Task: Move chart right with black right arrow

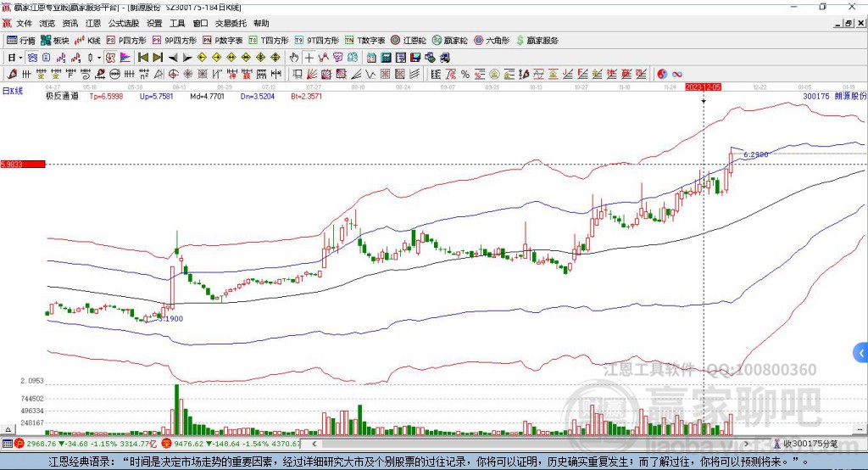Action: click(187, 58)
